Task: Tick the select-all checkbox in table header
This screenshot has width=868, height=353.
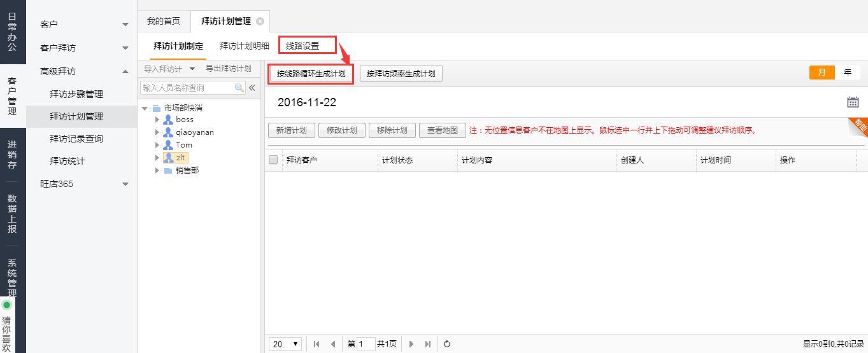Action: click(273, 160)
